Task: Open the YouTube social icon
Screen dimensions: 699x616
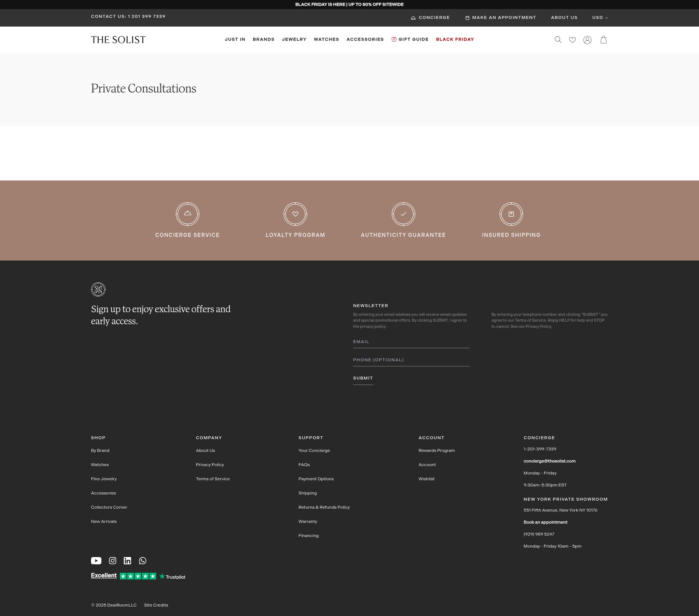Action: tap(96, 561)
